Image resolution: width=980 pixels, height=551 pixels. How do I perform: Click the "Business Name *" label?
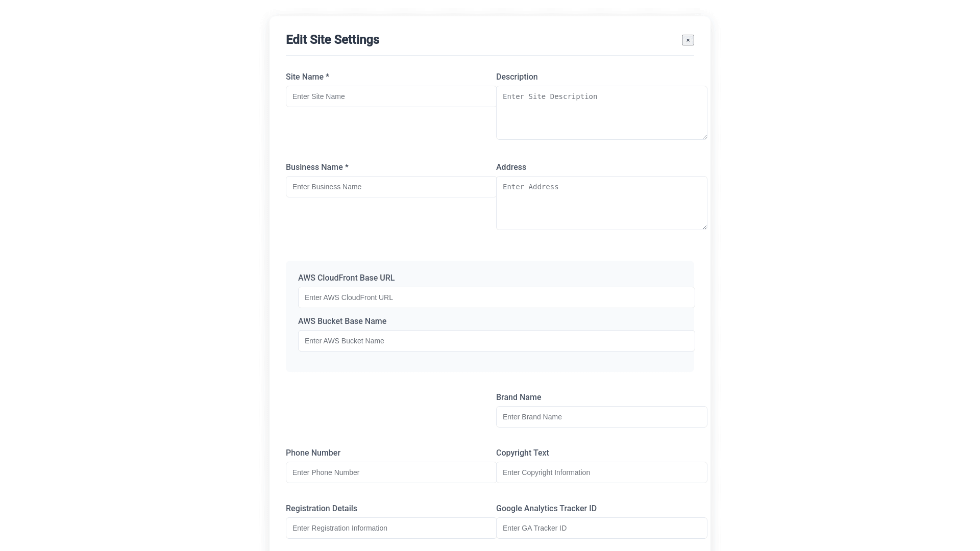317,167
